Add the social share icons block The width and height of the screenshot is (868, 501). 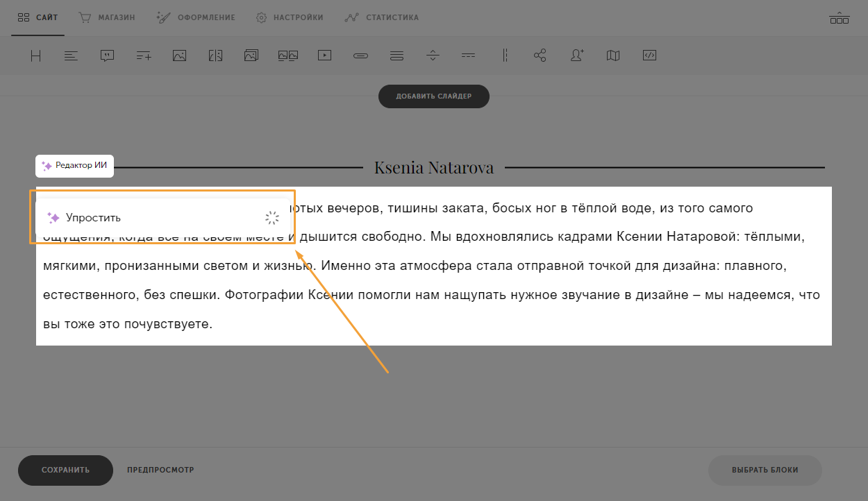[x=540, y=56]
